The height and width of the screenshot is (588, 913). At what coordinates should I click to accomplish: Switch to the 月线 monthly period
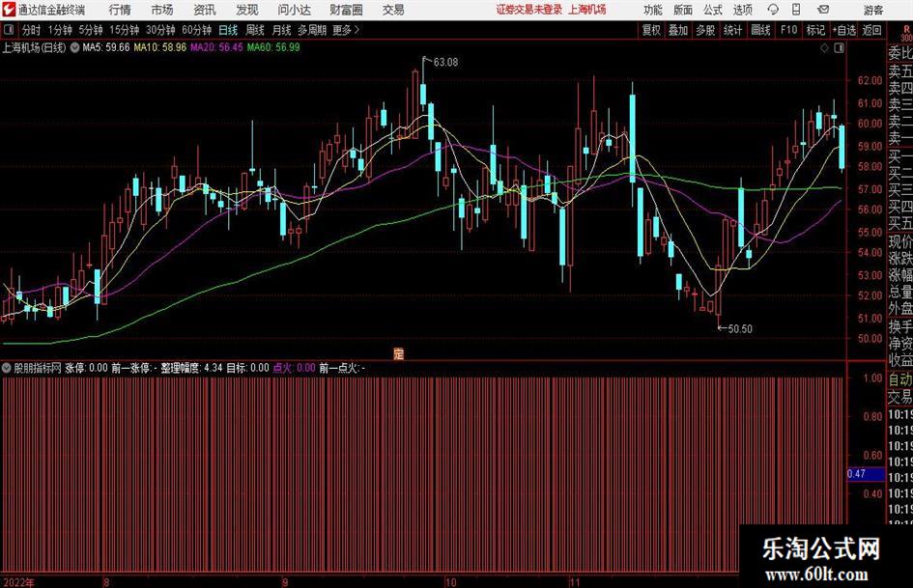click(282, 30)
